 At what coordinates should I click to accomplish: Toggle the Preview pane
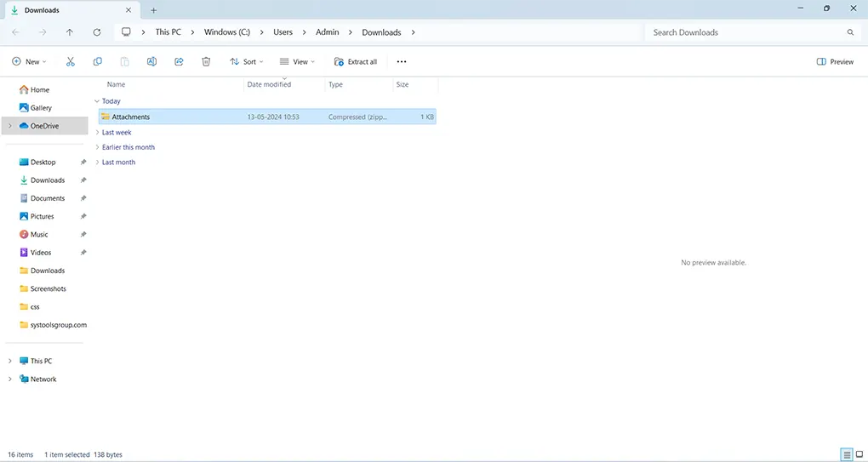pos(835,61)
